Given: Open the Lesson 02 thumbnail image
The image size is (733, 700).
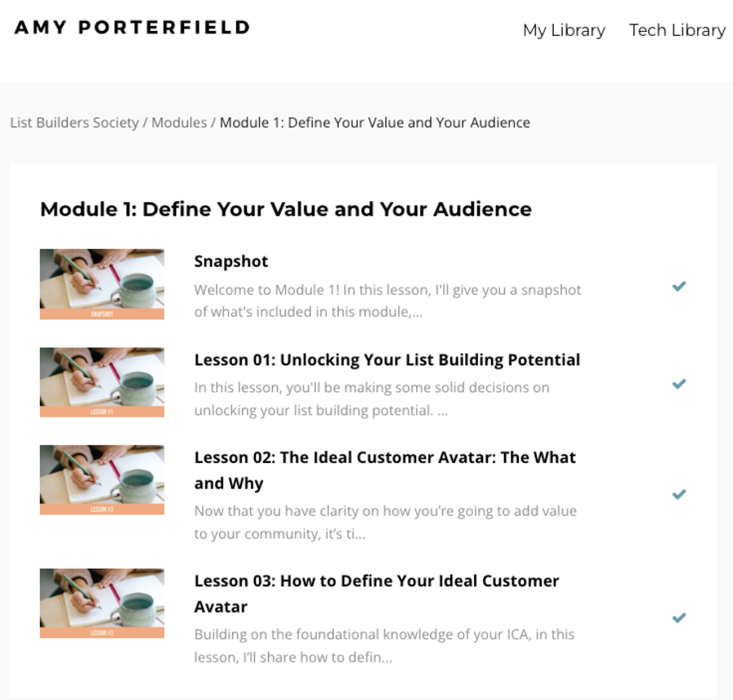Looking at the screenshot, I should (102, 480).
